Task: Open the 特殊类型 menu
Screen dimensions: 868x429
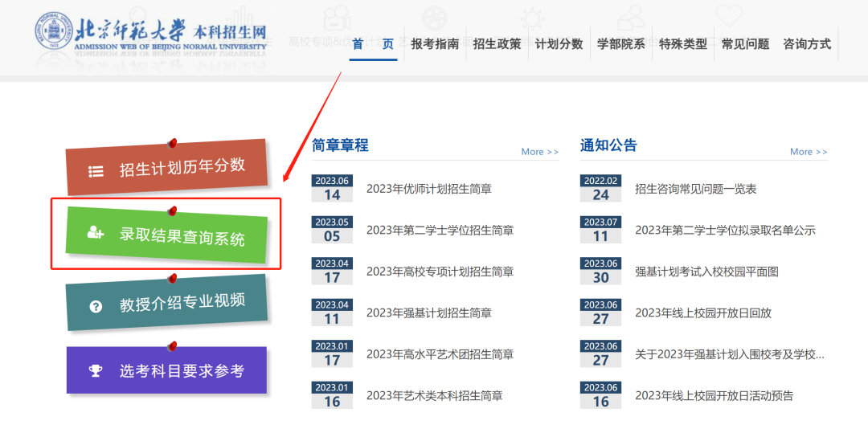Action: coord(683,43)
